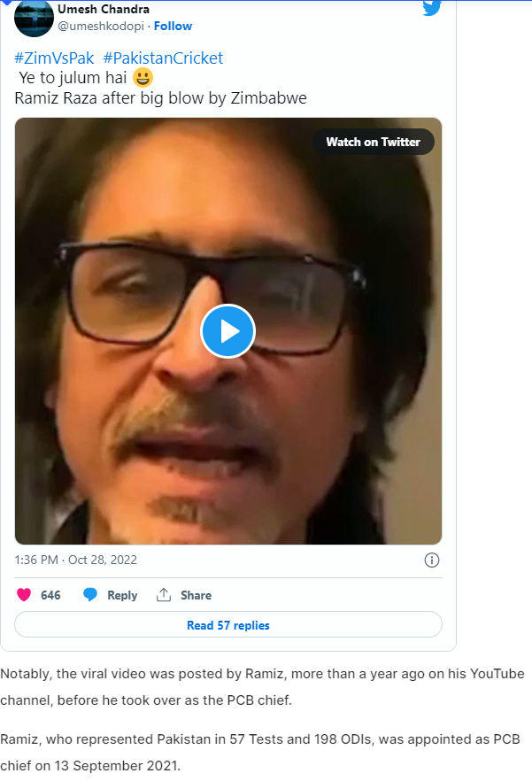
Task: Click the Umesh Chandra display name
Action: tap(103, 9)
